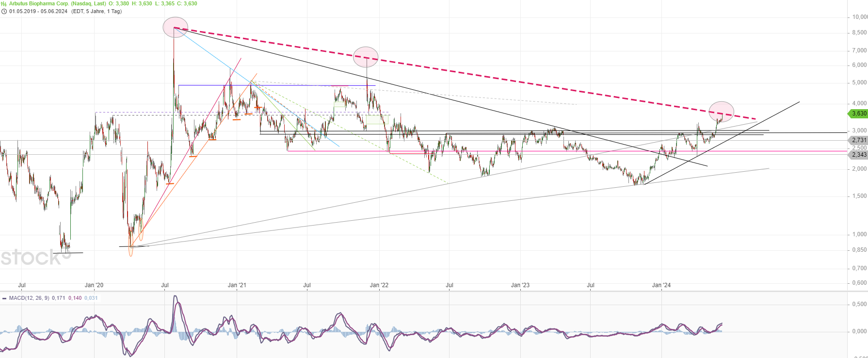Click Jan '20 on the time axis

click(94, 285)
